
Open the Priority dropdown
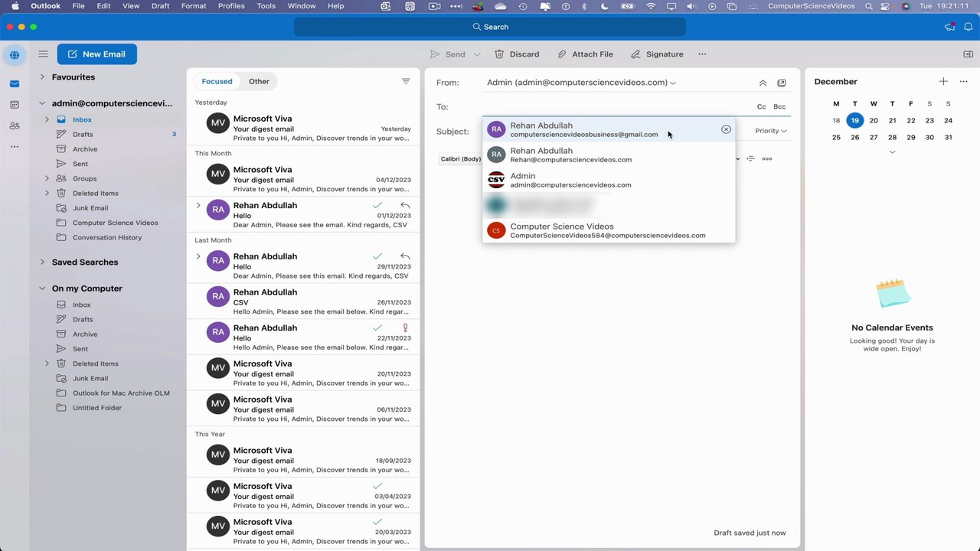[x=771, y=131]
